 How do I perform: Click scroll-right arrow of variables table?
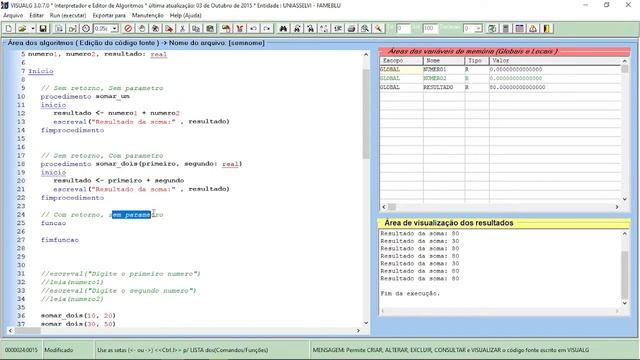pos(617,207)
